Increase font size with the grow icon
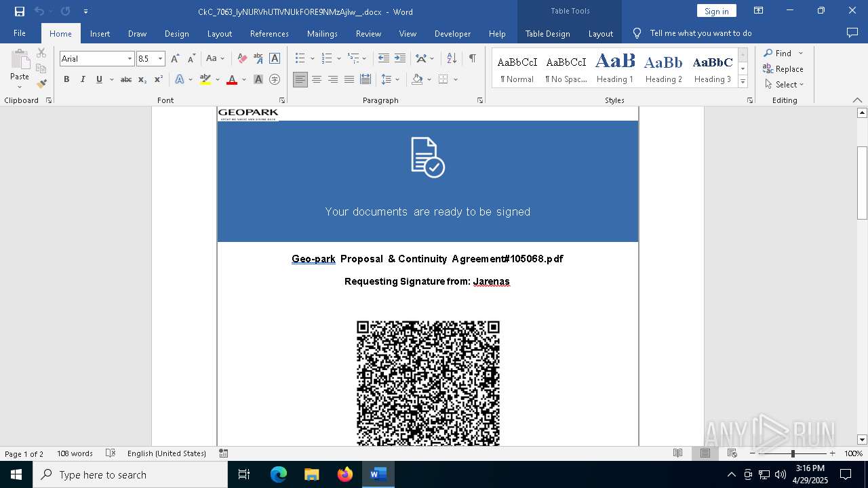 [x=175, y=59]
